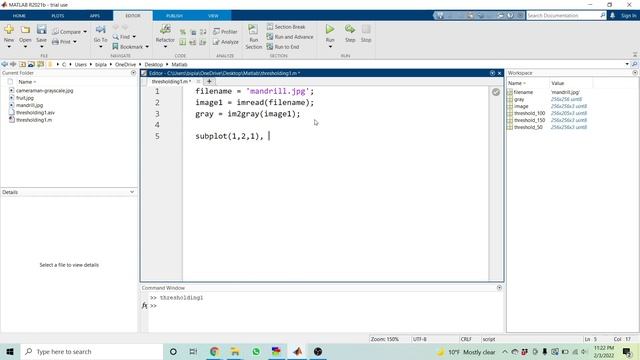Click the Print button
640x360 pixels.
62,42
